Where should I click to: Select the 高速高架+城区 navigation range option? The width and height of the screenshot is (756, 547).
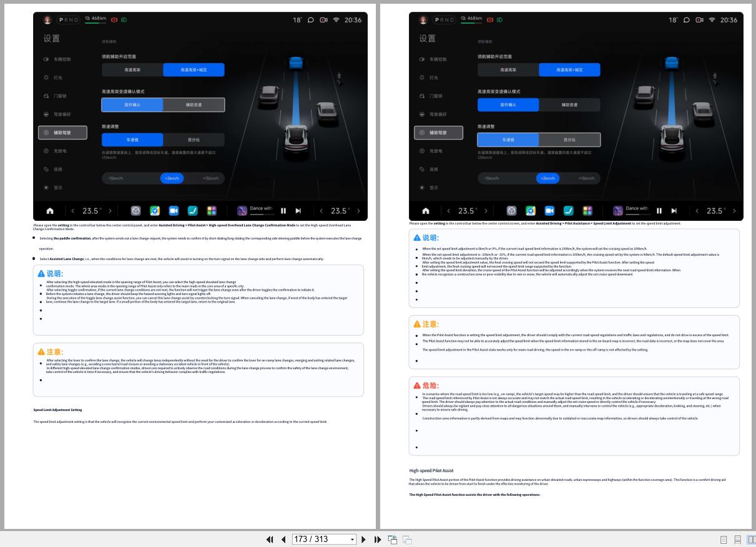pyautogui.click(x=194, y=70)
